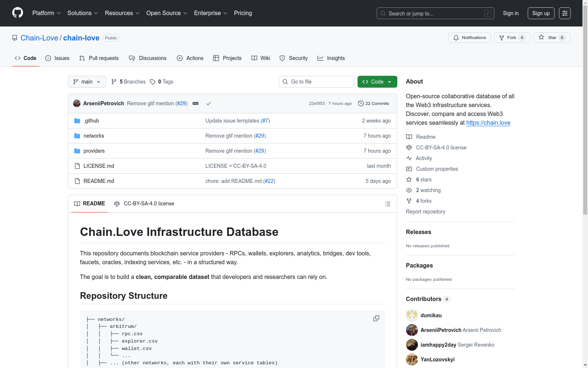Click Report repository link
This screenshot has width=588, height=368.
tap(426, 212)
